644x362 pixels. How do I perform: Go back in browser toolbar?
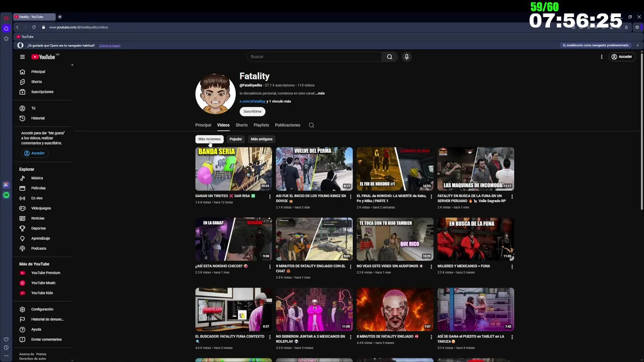coord(17,27)
